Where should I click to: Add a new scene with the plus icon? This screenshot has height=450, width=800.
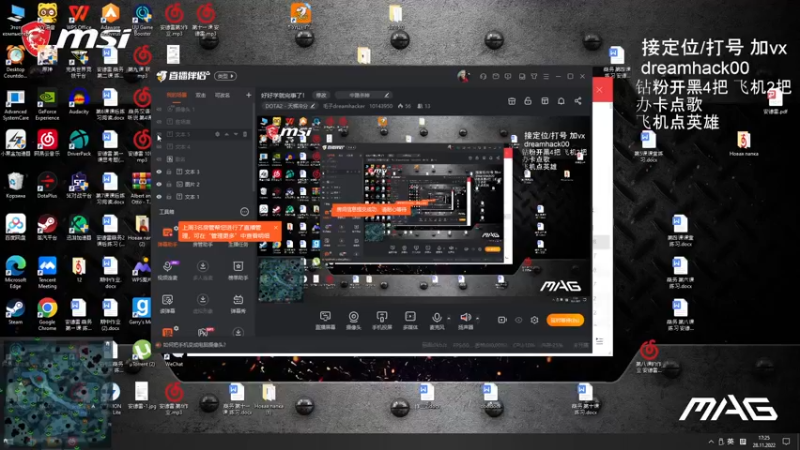248,95
